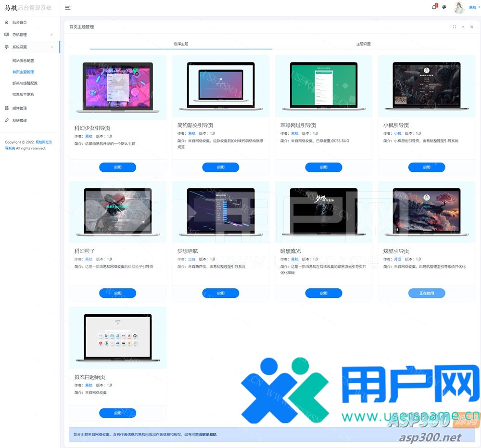Make the 首页主题管理 card fullscreen

tap(455, 27)
